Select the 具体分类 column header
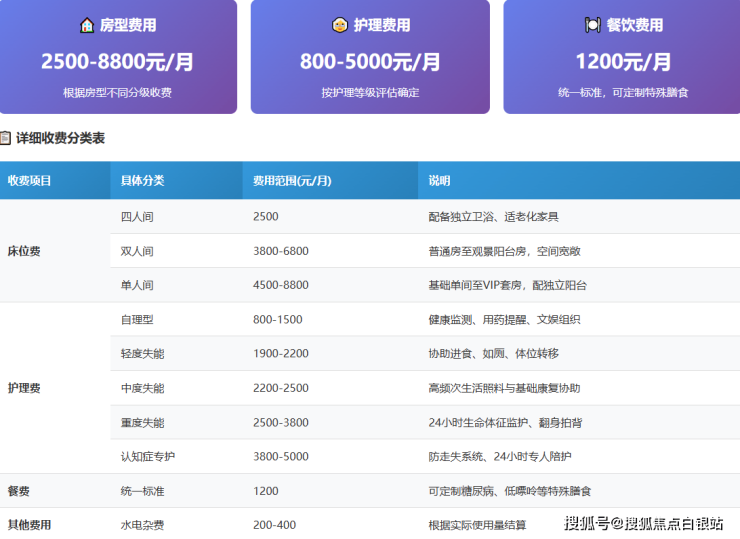 point(142,181)
